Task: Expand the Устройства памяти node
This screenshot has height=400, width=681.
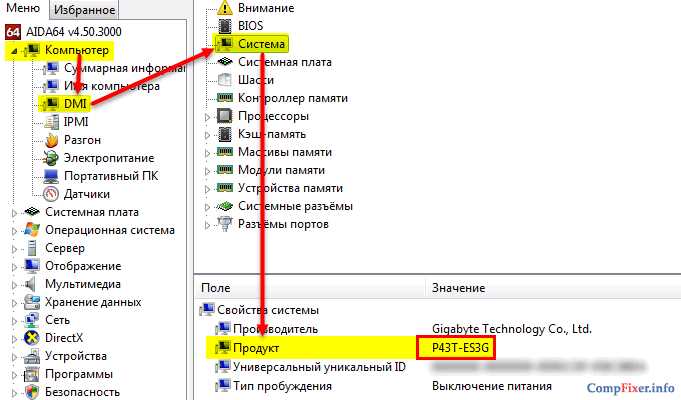Action: coord(208,189)
